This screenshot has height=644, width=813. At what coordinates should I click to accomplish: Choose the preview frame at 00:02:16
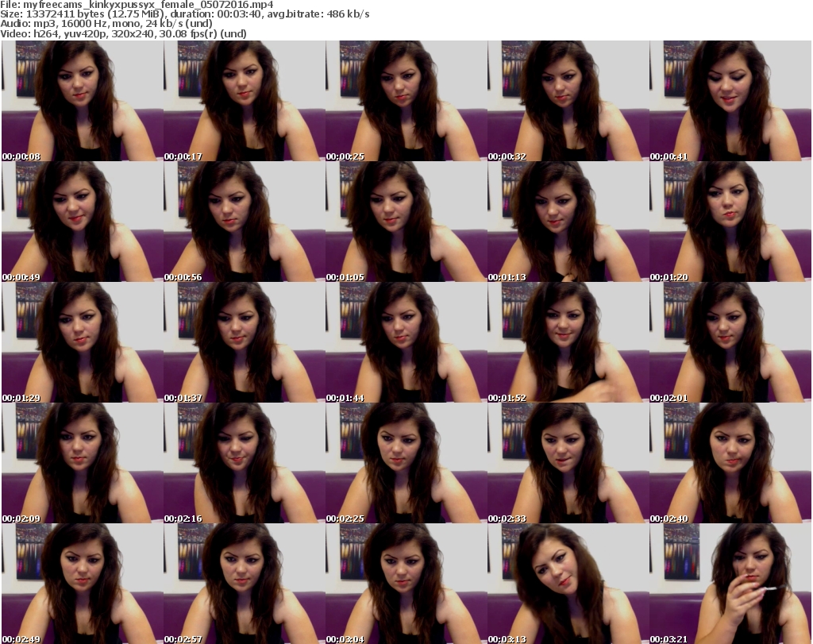245,463
